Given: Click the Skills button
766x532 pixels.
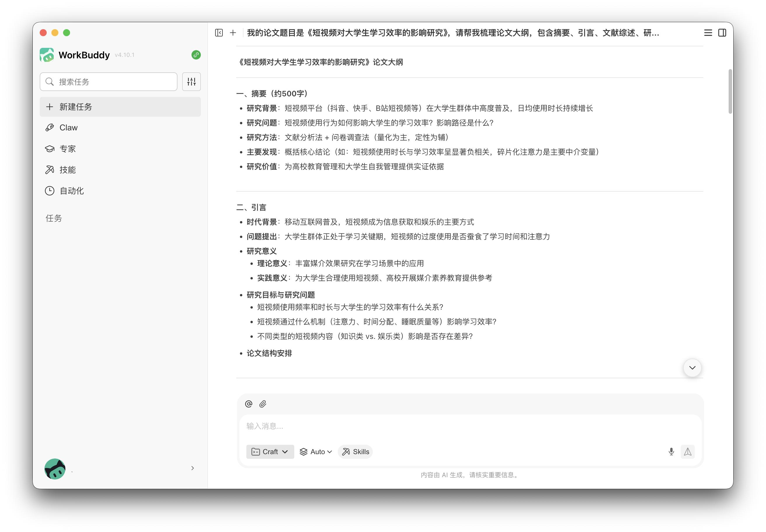Looking at the screenshot, I should point(356,452).
